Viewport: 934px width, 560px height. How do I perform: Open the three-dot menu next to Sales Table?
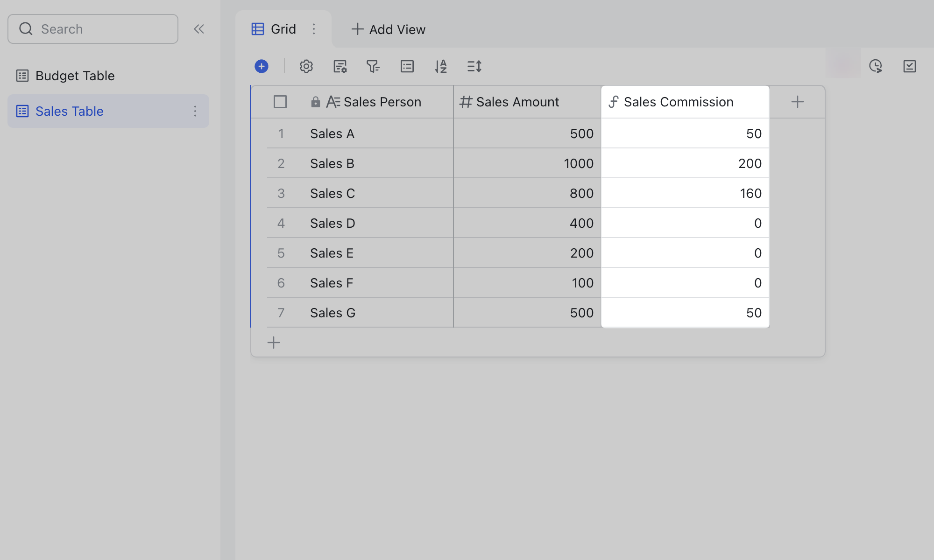point(195,111)
